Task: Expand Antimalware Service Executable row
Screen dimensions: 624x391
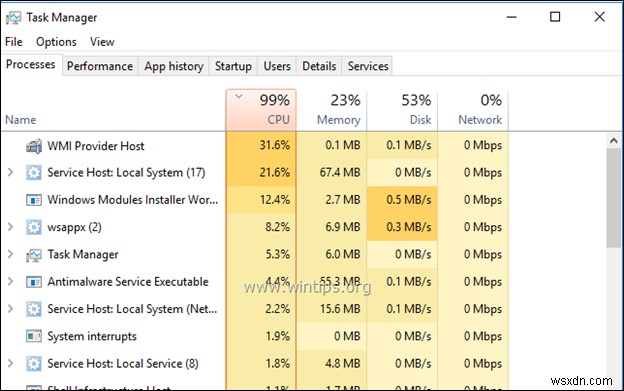Action: 11,282
